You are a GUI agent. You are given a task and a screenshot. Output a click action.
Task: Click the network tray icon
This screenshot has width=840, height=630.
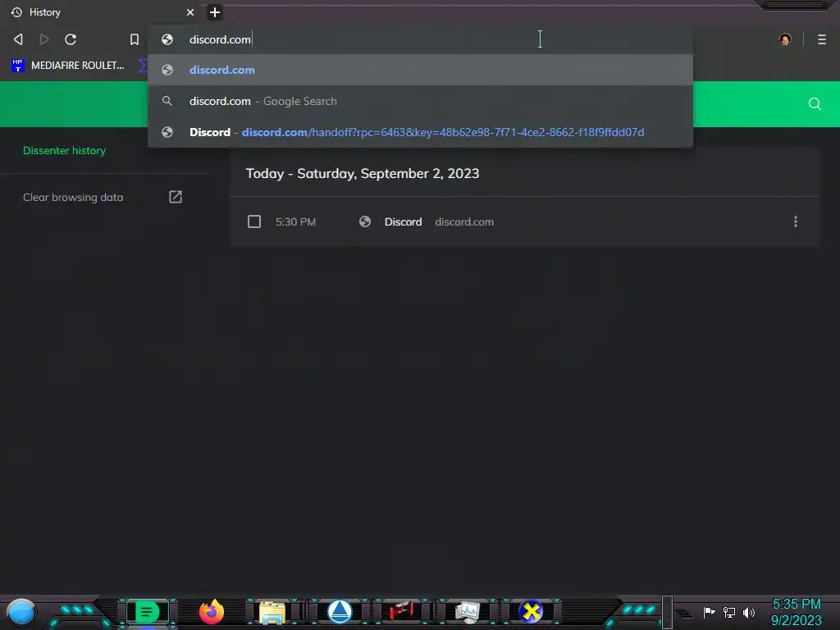tap(729, 612)
